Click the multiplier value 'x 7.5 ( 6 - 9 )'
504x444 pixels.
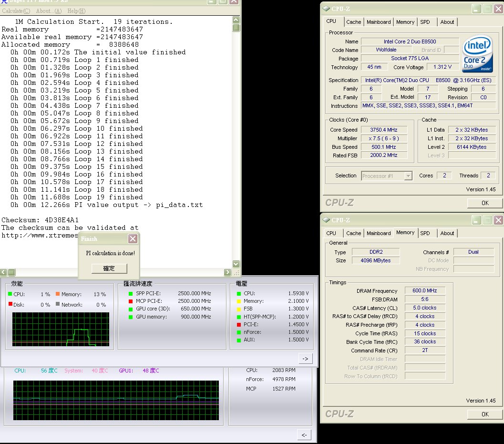point(384,139)
